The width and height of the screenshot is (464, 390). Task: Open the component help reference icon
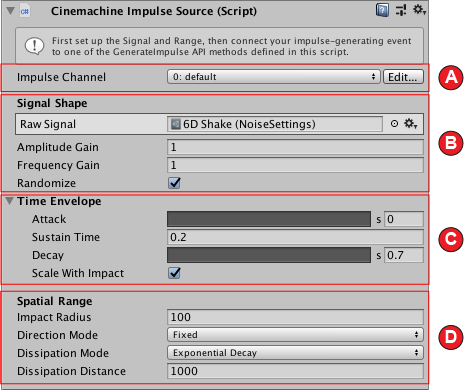point(382,10)
